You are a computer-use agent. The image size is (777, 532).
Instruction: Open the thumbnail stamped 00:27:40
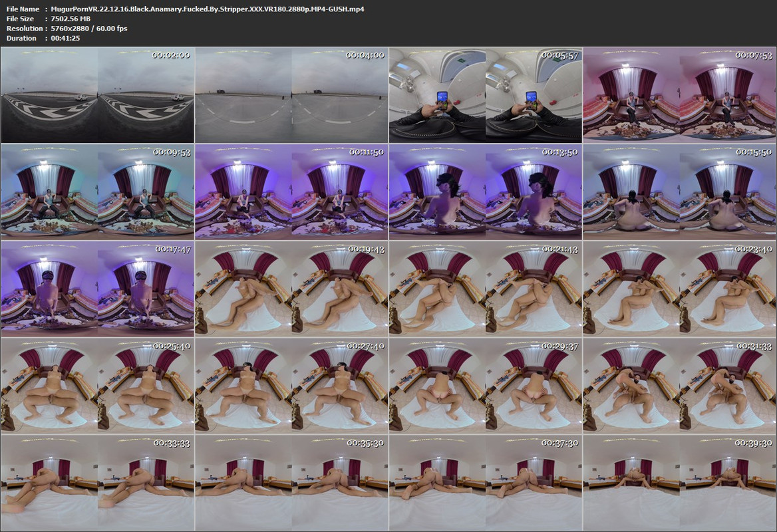point(291,386)
